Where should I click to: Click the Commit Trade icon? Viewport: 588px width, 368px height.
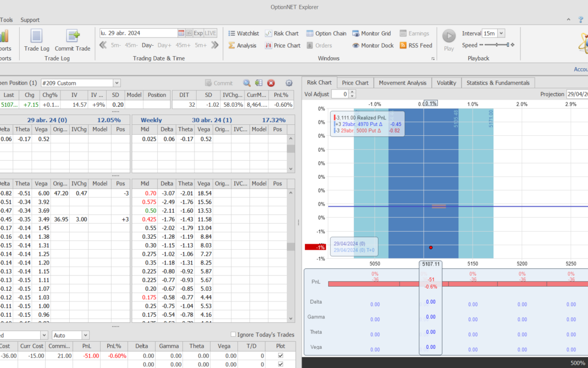pos(72,37)
